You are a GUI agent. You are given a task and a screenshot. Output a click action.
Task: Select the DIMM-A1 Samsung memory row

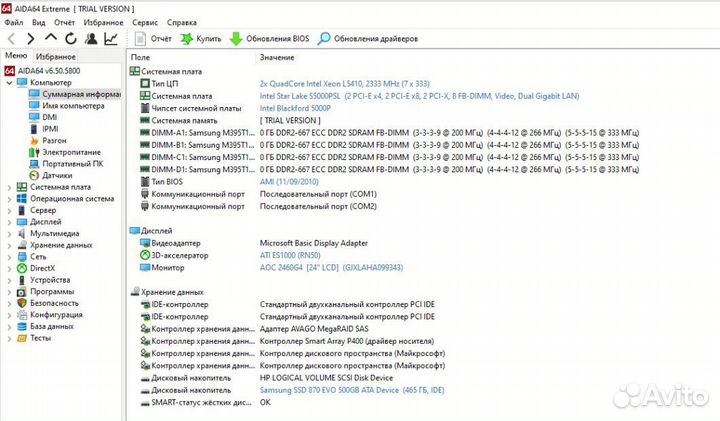pos(389,133)
